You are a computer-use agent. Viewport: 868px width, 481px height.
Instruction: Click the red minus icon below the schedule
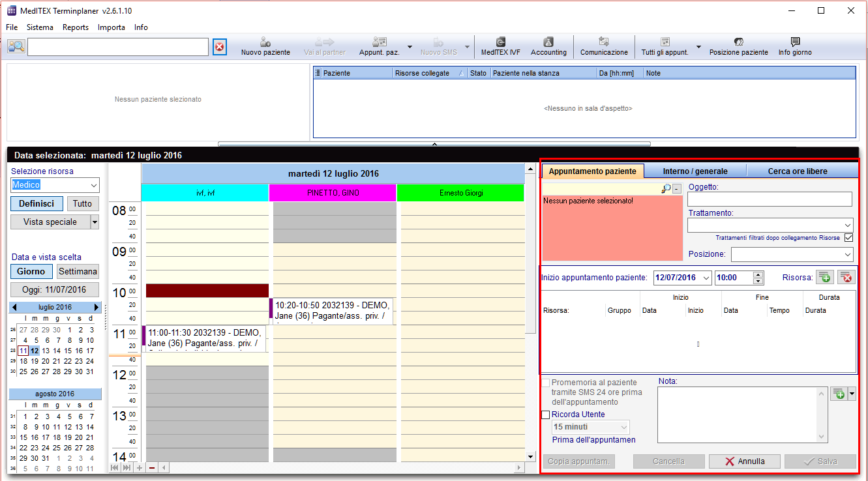pyautogui.click(x=151, y=467)
